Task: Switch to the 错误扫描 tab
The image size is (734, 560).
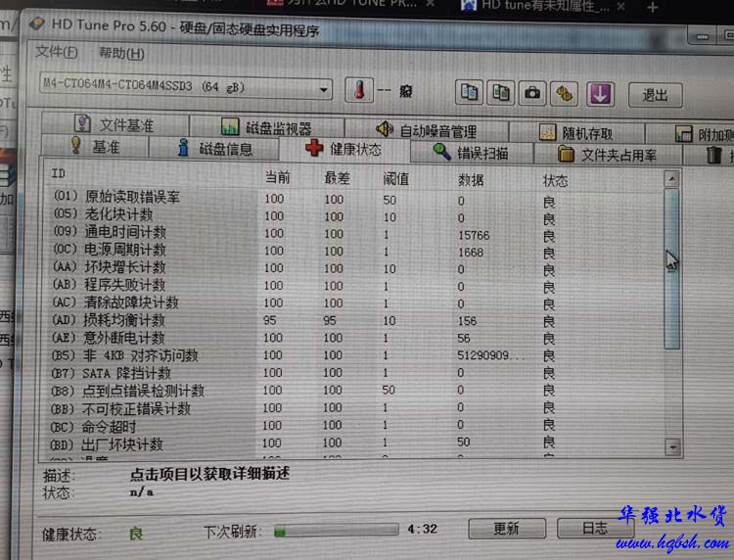Action: click(x=471, y=153)
